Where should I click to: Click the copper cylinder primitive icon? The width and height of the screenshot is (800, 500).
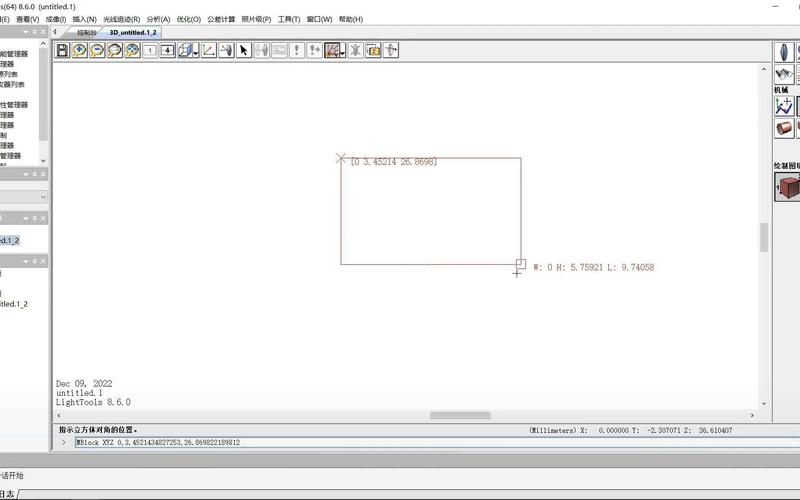785,129
